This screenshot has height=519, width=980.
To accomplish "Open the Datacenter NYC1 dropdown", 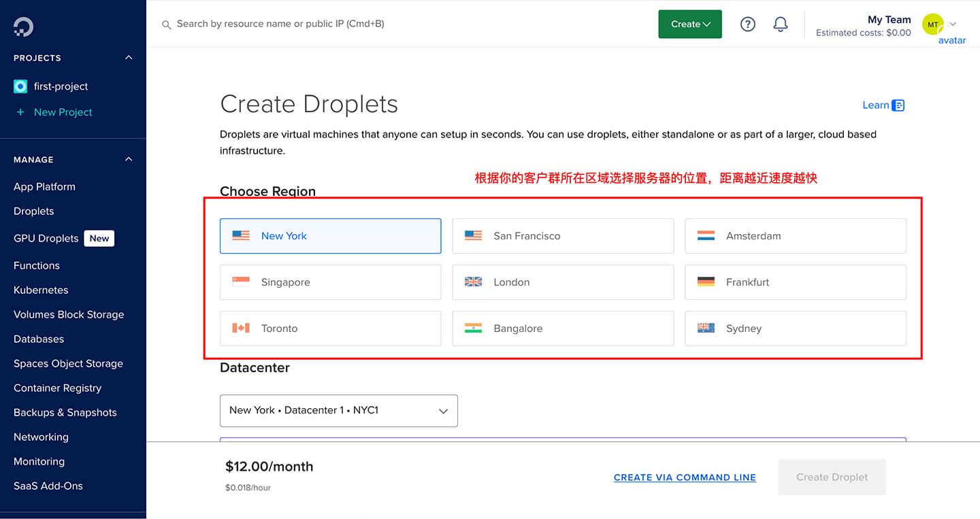I will point(339,411).
